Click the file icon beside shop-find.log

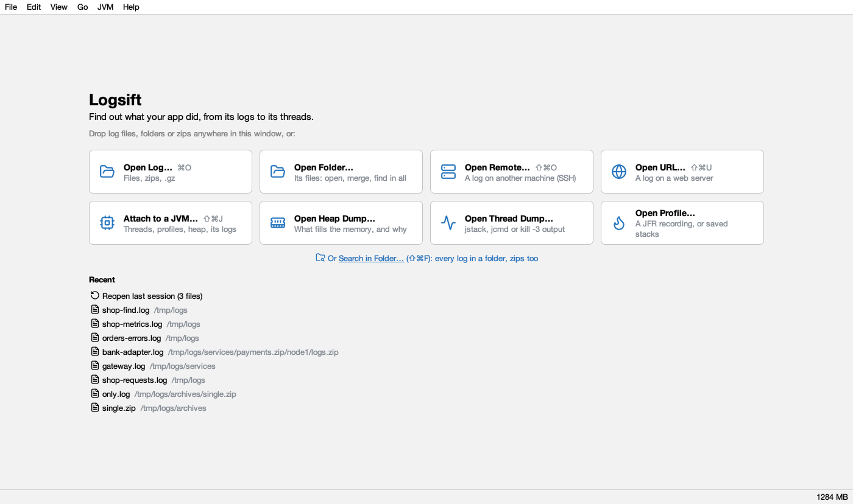click(95, 309)
